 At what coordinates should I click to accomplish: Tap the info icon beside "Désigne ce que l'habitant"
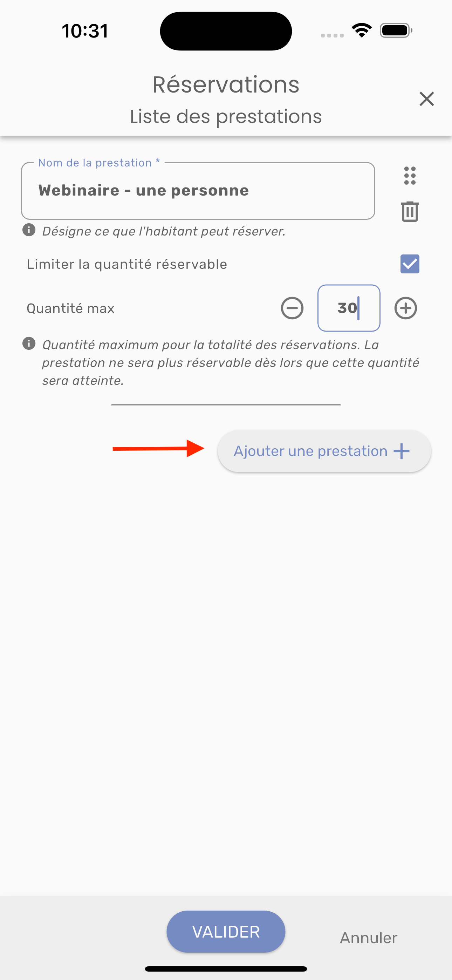pos(29,230)
